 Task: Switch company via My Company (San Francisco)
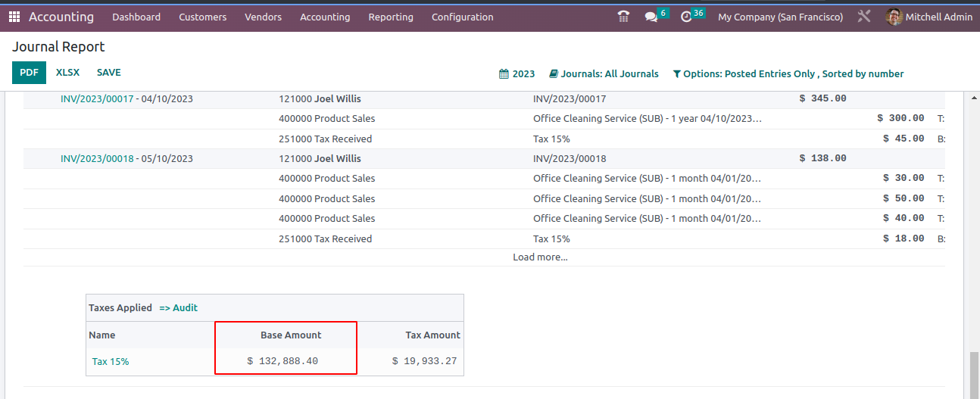780,17
